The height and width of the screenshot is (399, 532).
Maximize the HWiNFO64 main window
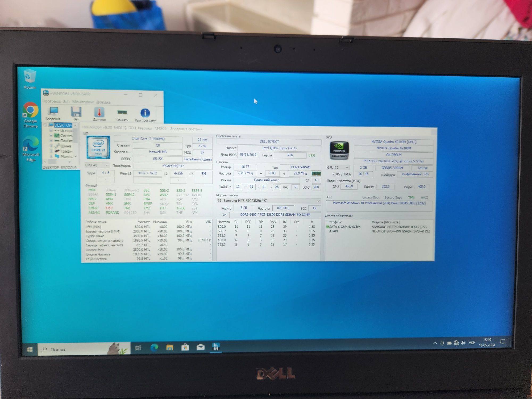[x=141, y=95]
